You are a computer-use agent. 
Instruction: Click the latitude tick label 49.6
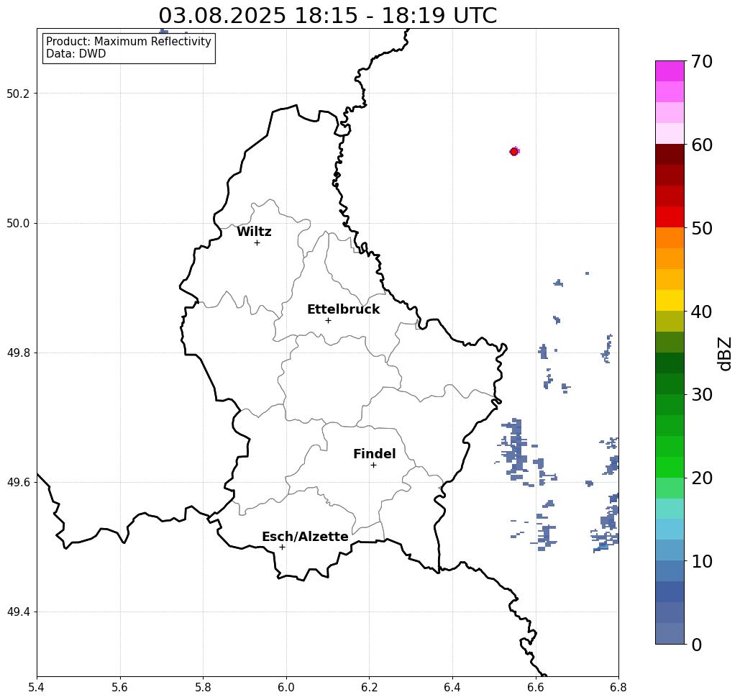click(18, 483)
